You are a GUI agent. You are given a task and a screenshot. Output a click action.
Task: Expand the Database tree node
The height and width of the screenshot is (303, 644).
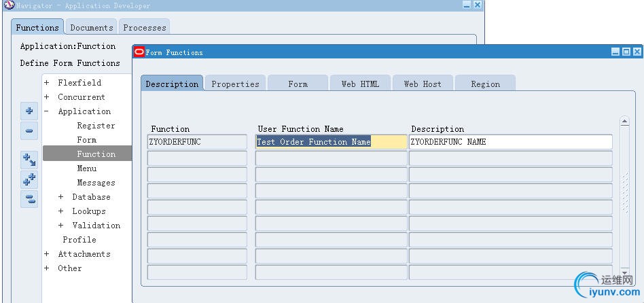[60, 196]
